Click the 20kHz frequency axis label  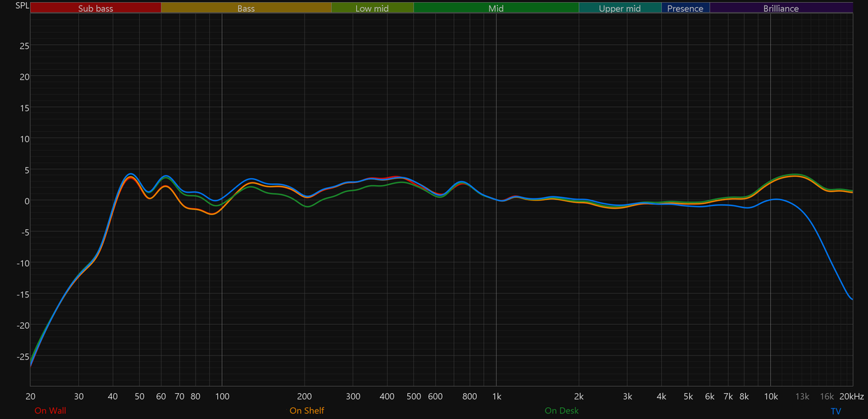(851, 397)
